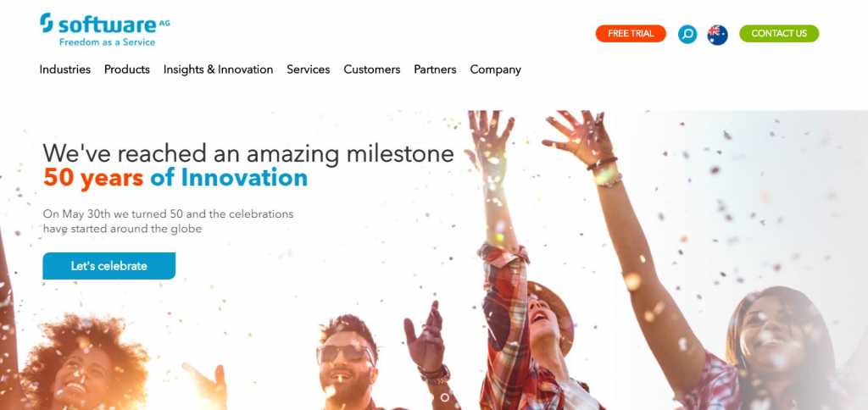
Task: Select Company in the navigation bar
Action: pyautogui.click(x=495, y=69)
